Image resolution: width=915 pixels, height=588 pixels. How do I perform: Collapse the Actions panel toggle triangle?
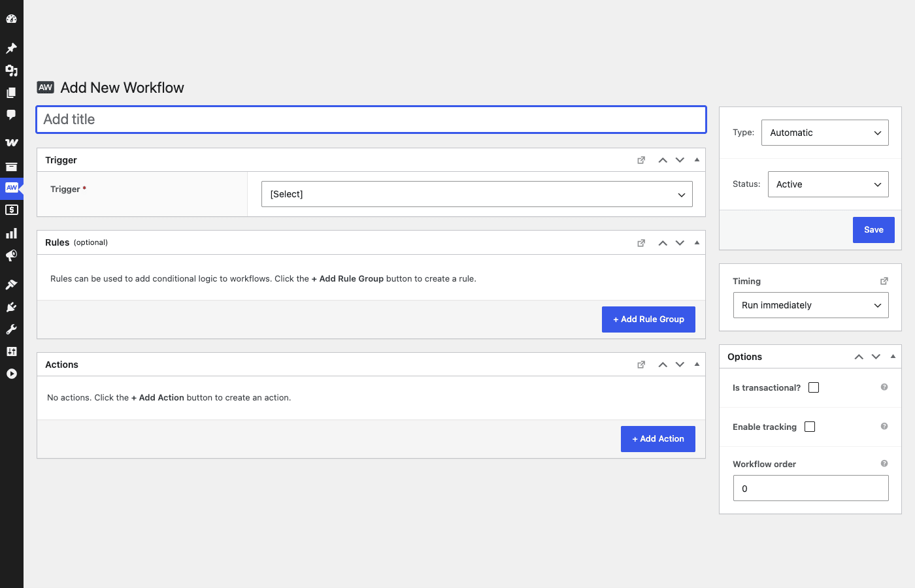pyautogui.click(x=697, y=364)
